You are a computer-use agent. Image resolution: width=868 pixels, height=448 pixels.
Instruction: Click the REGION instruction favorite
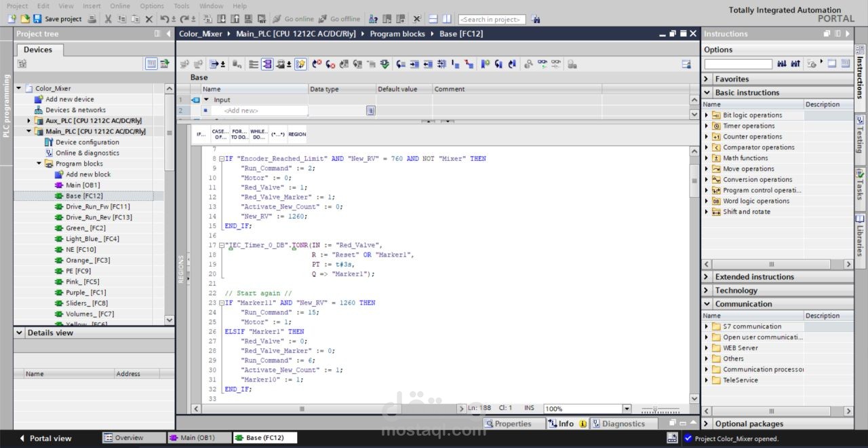click(x=297, y=134)
